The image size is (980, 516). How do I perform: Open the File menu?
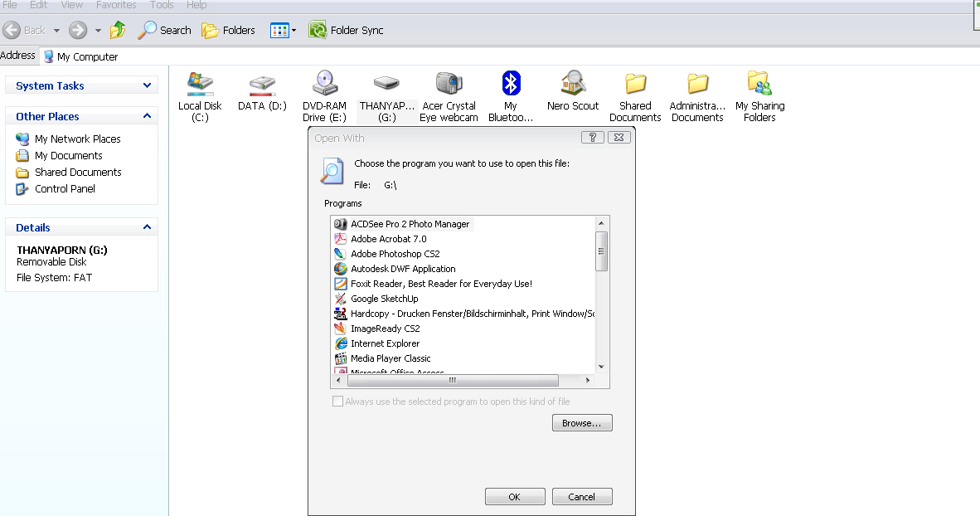pos(10,5)
